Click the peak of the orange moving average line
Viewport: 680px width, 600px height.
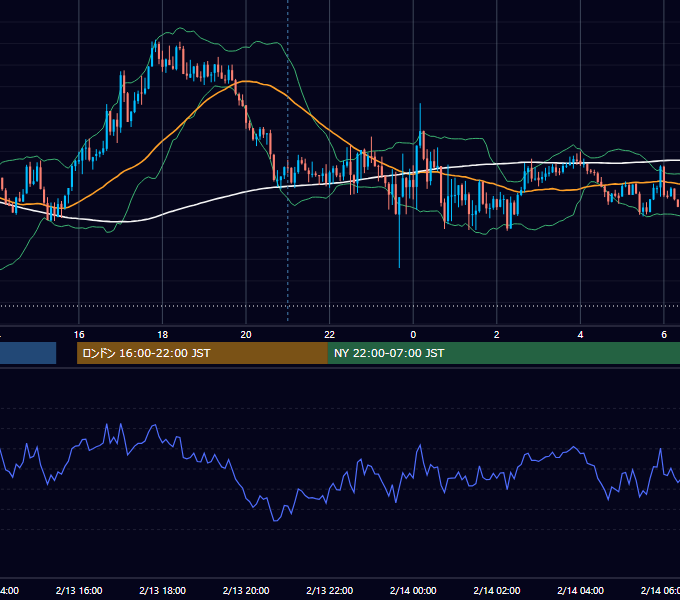tap(246, 81)
